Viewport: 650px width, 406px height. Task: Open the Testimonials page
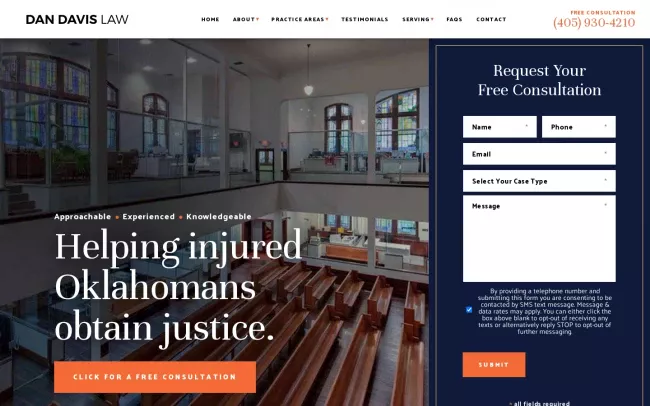coord(365,19)
